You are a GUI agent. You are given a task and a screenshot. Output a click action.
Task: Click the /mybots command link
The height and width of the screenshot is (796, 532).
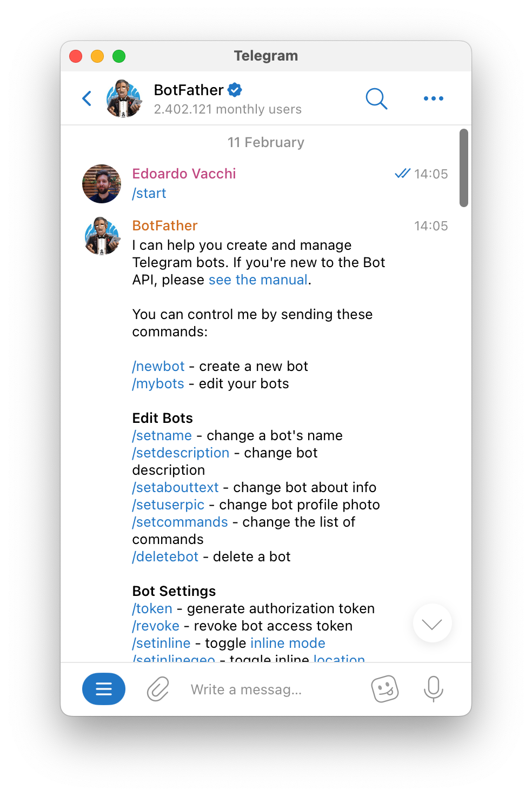tap(158, 384)
